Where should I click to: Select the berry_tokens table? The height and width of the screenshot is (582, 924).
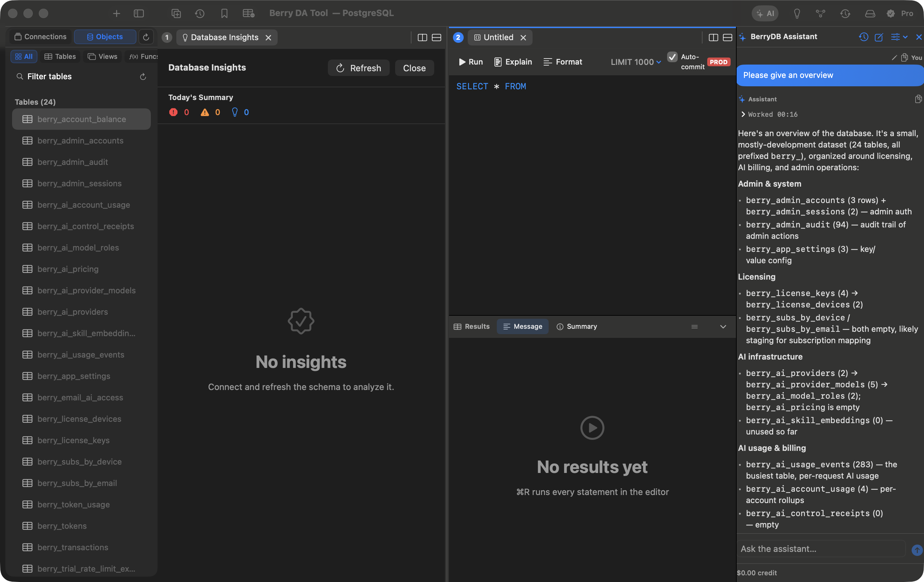click(81, 526)
